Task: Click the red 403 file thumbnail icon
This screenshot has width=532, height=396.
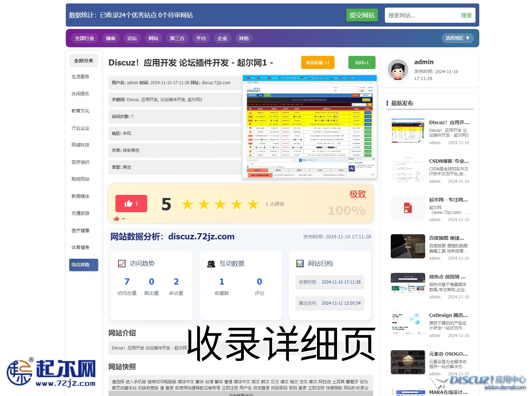Action: pyautogui.click(x=408, y=208)
